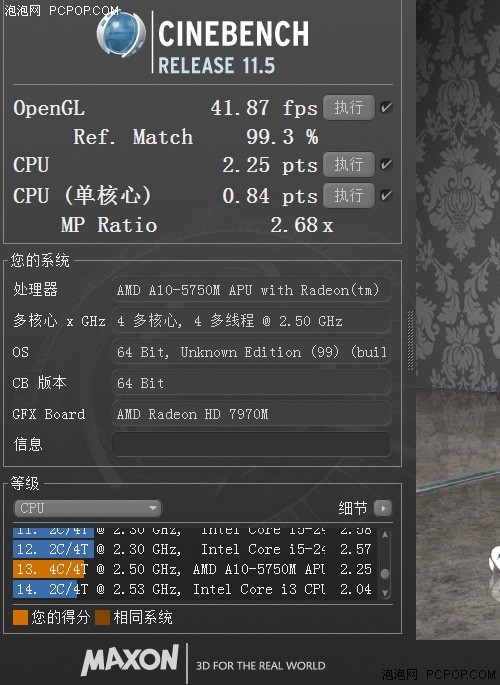Image resolution: width=500 pixels, height=685 pixels.
Task: Click the 处理器 field showing AMD A10-5750M APU
Action: (x=251, y=290)
